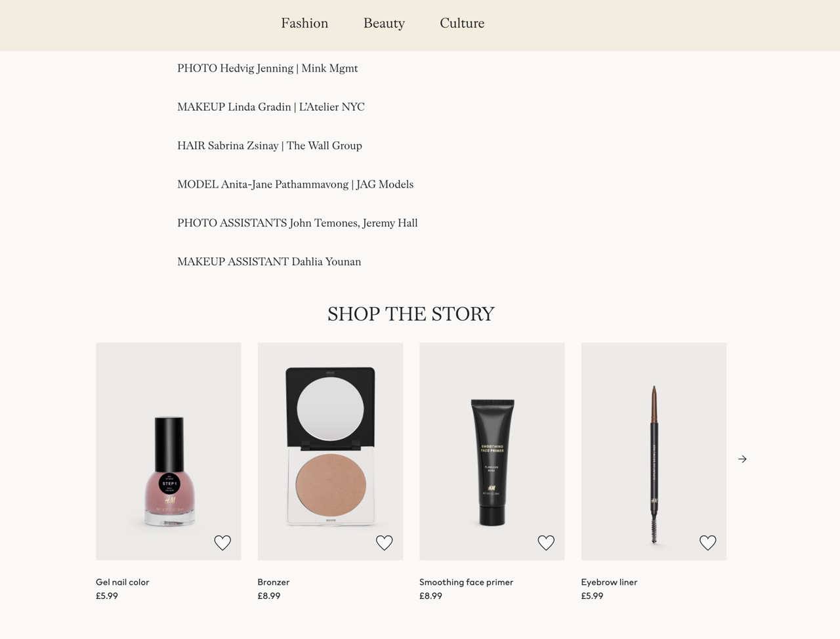Image resolution: width=840 pixels, height=639 pixels.
Task: Toggle the heart on the Bronzer product
Action: (x=385, y=543)
